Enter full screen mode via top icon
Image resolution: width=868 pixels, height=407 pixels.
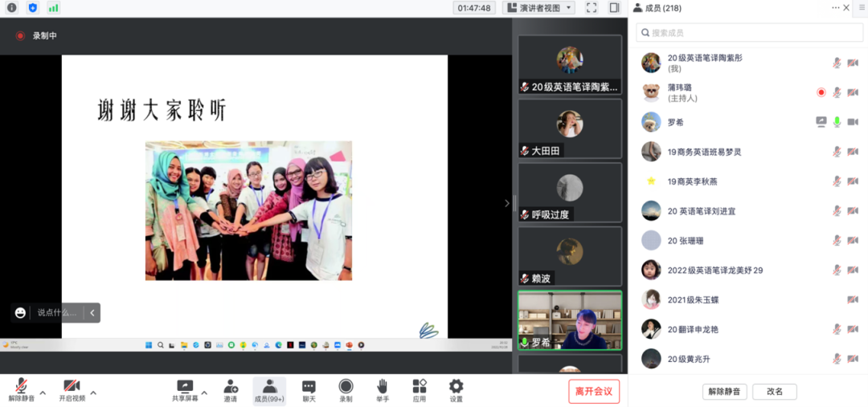coord(592,8)
